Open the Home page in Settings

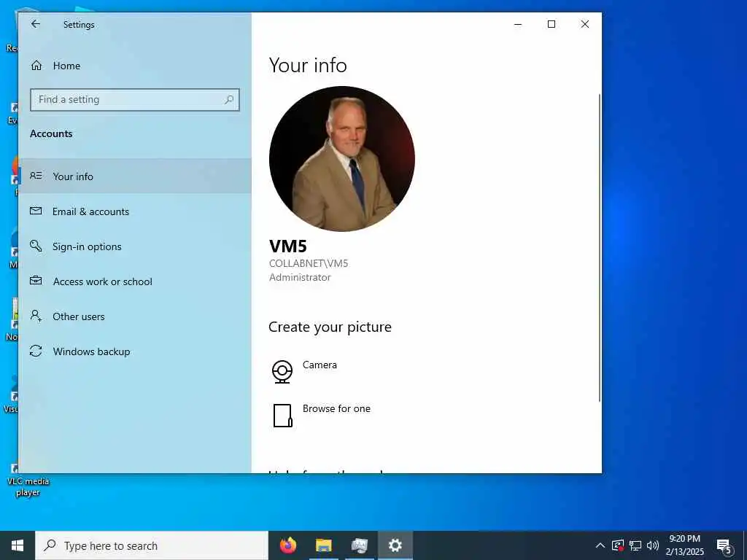[x=135, y=66]
